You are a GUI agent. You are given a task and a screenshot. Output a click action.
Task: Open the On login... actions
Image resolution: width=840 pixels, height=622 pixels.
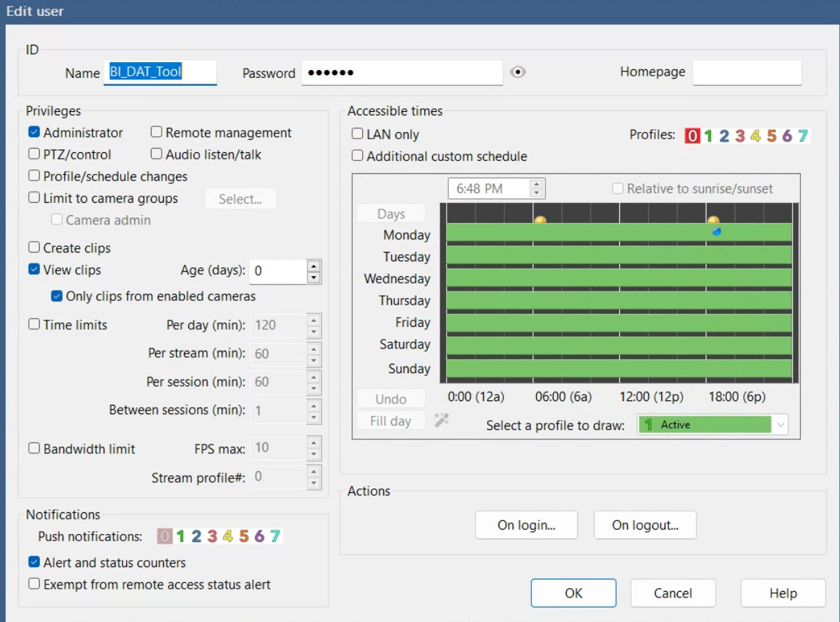(x=526, y=525)
